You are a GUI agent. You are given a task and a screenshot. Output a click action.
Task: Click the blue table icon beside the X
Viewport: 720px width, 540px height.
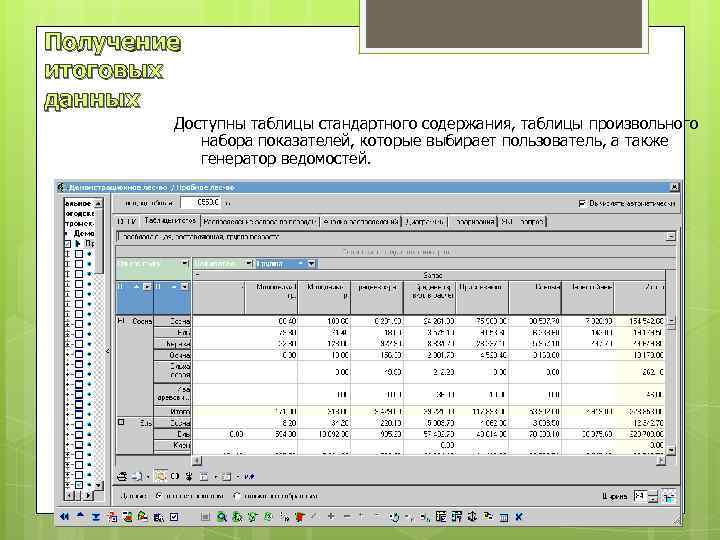504,518
